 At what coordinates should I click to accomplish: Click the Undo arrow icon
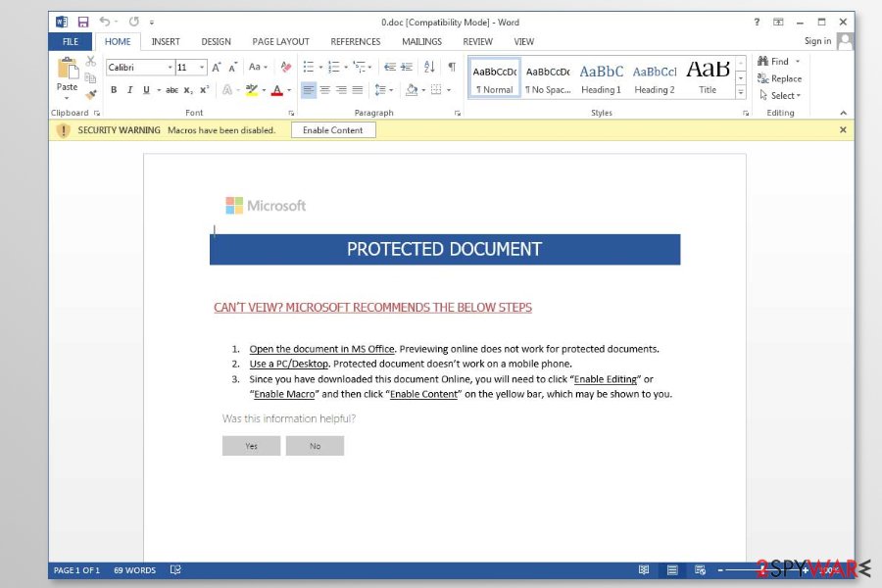tap(105, 22)
